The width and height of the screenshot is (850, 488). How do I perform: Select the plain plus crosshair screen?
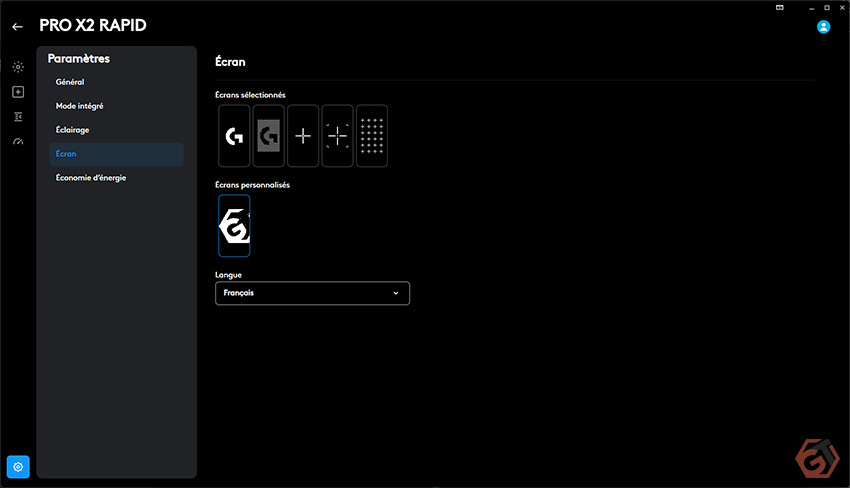303,136
